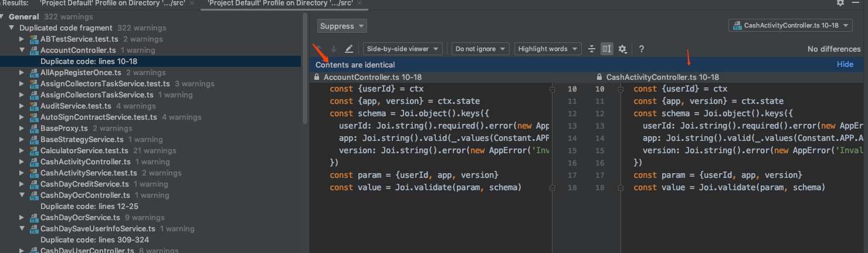Viewport: 868px width, 253px height.
Task: Select 'Duplicate code: lines 309-324' entry
Action: pyautogui.click(x=94, y=240)
